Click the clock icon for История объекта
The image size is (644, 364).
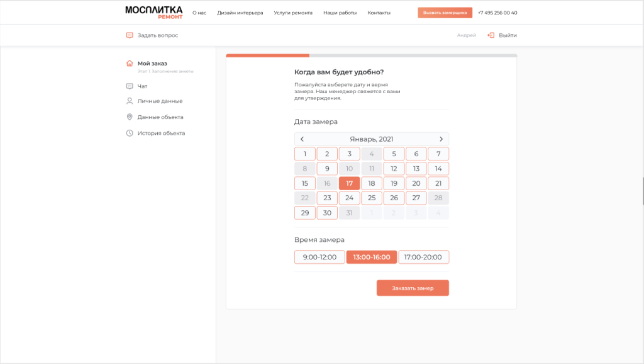tap(130, 133)
